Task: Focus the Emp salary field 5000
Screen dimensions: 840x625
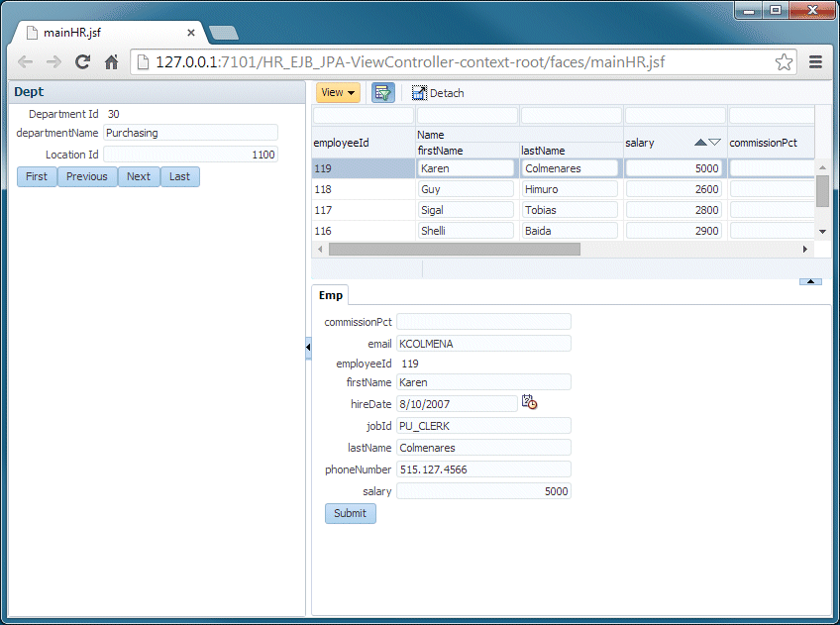Action: pos(483,491)
